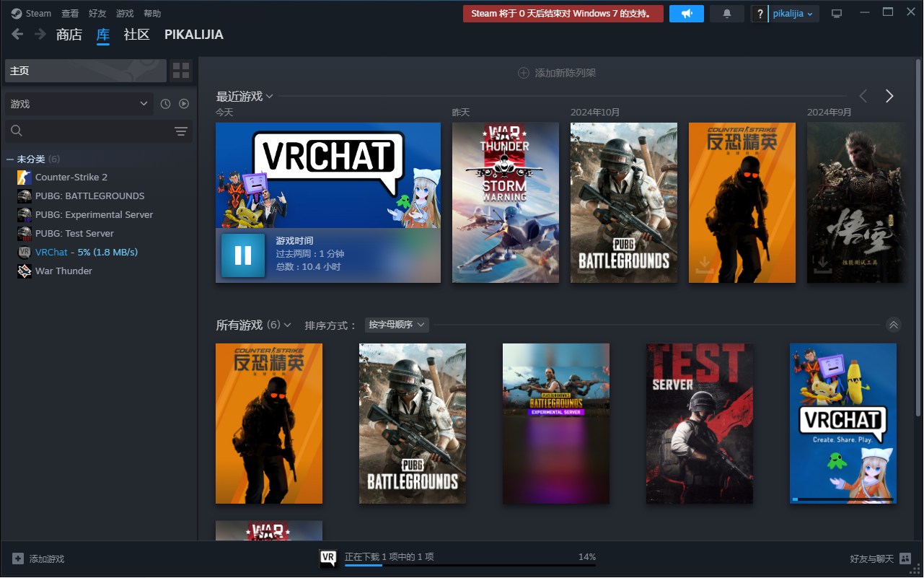Open the 查看 menu
Viewport: 924px width, 578px height.
coord(69,12)
